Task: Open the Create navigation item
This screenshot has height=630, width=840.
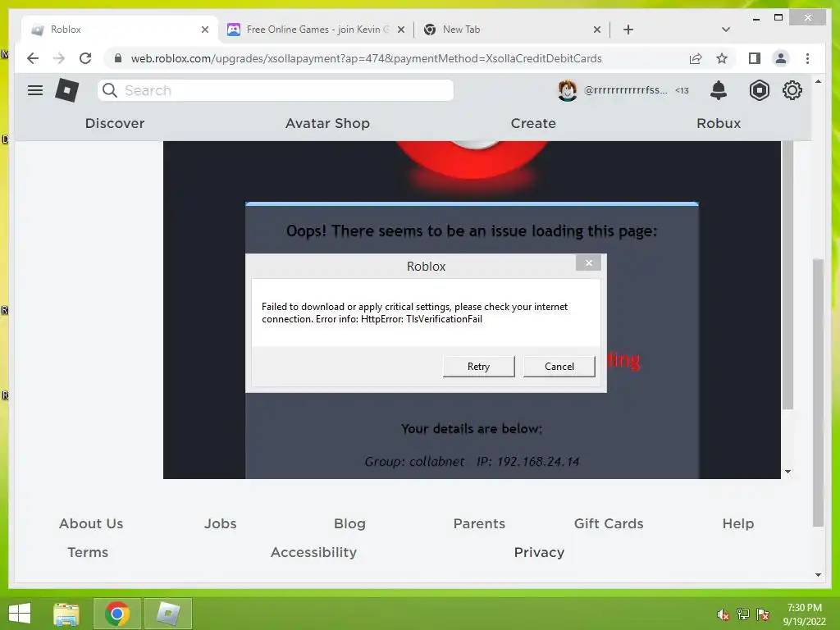Action: click(x=533, y=123)
